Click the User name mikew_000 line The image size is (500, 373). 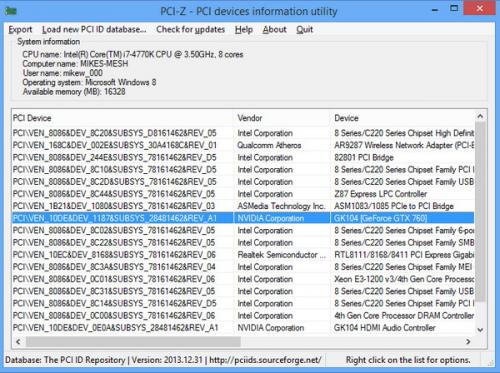63,73
